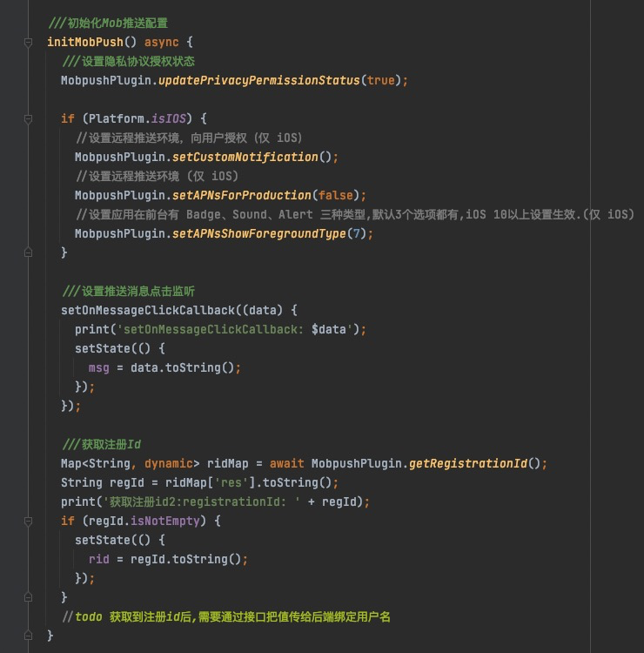
Task: Click fold-end marker closing the isNotEmpty block
Action: pyautogui.click(x=29, y=597)
